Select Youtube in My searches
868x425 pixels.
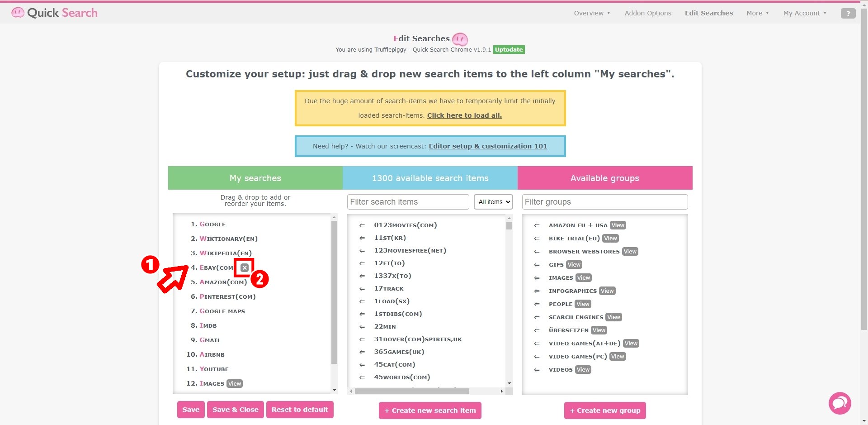pos(214,369)
